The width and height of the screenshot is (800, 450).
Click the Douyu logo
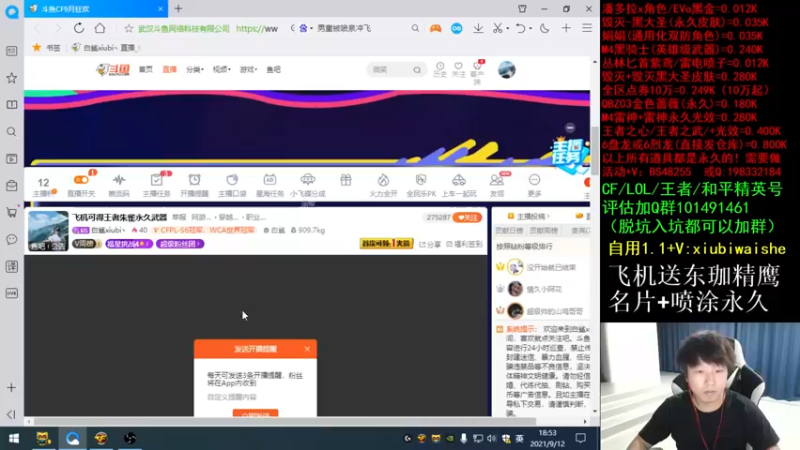click(x=113, y=69)
